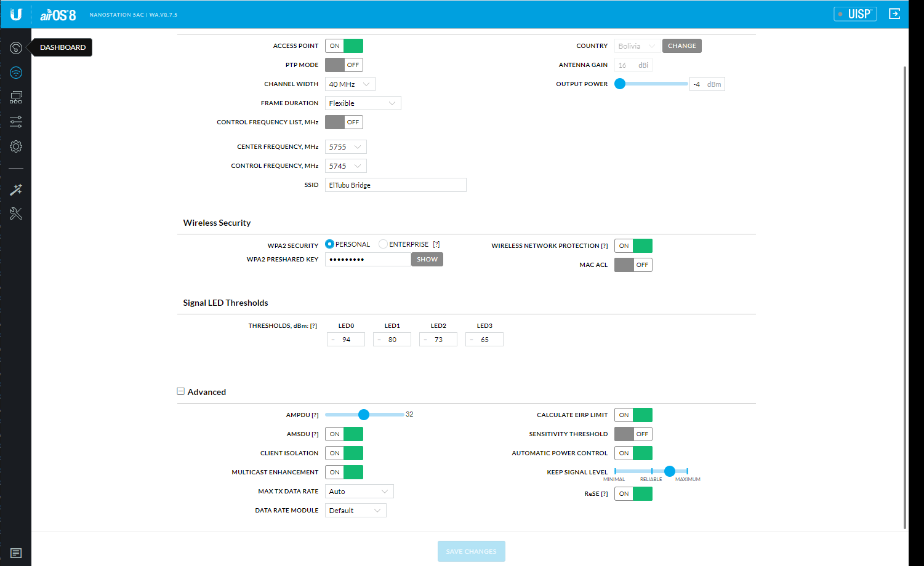This screenshot has width=924, height=566.
Task: Open the Network settings sidebar icon
Action: point(16,97)
